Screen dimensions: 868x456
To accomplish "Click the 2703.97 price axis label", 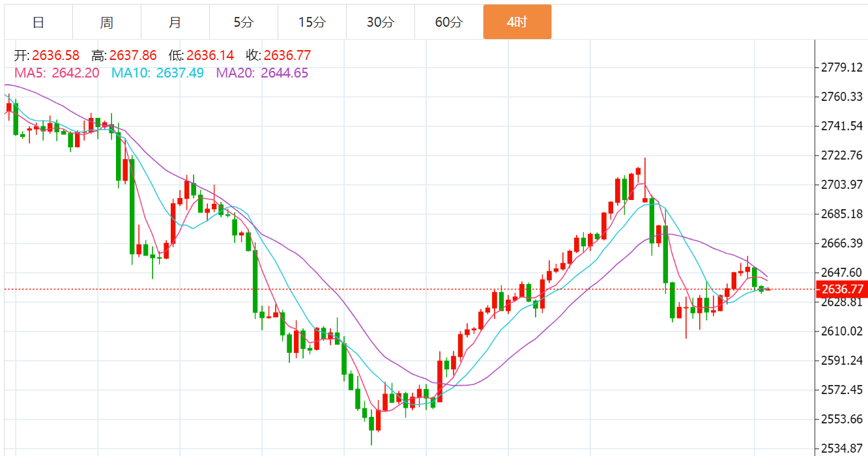I will click(843, 185).
